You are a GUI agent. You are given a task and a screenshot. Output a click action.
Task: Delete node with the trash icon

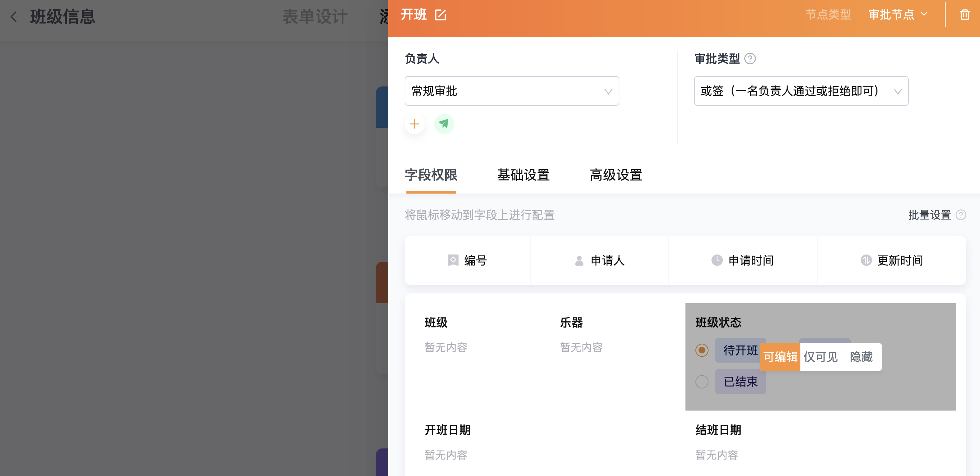(x=965, y=15)
